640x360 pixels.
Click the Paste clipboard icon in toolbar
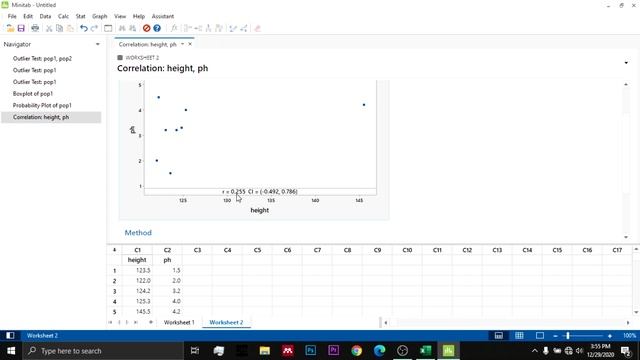pyautogui.click(x=70, y=28)
